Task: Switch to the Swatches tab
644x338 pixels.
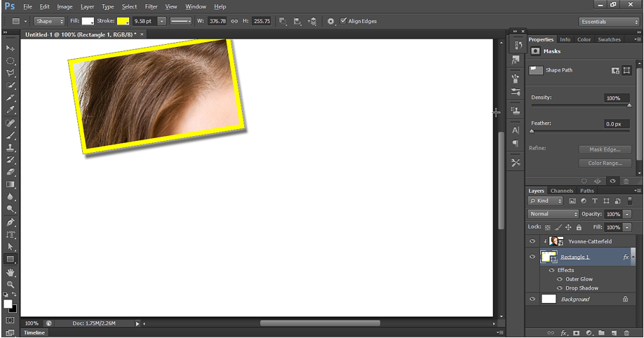Action: (609, 40)
